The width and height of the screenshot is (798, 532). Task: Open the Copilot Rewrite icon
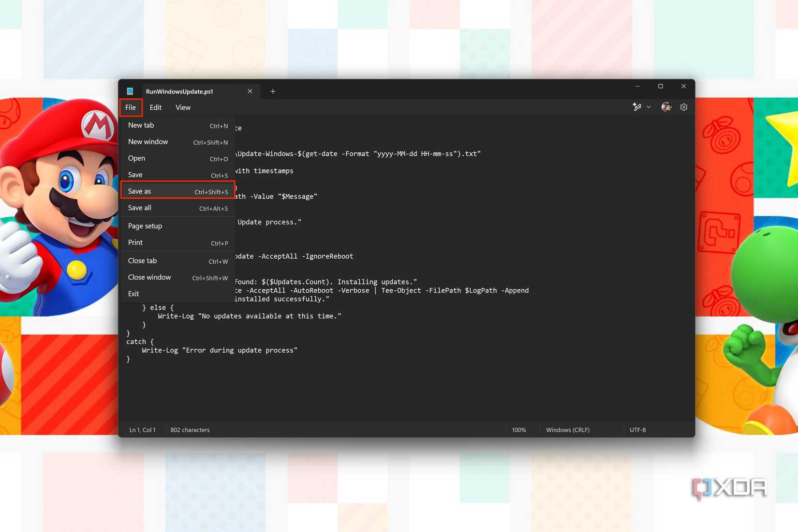[636, 107]
